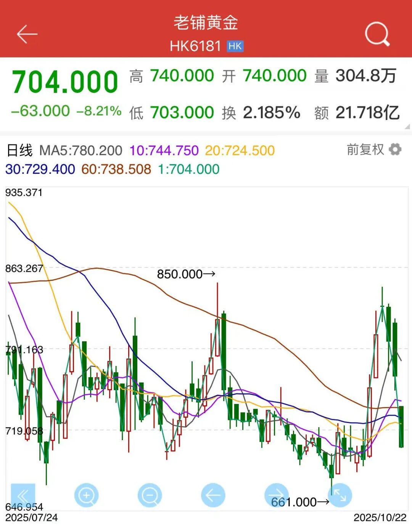Jump to earliest data with double-chevron button
The width and height of the screenshot is (412, 532).
point(23,495)
